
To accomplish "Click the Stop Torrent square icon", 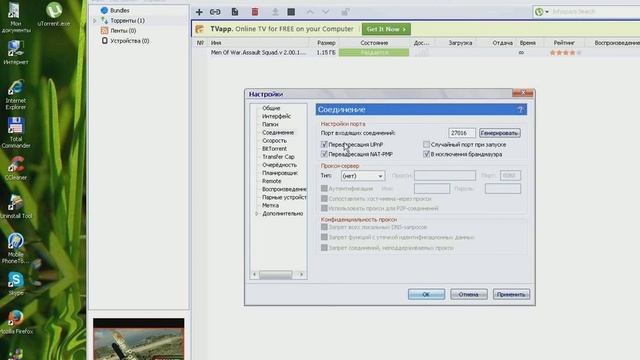I will tap(291, 12).
